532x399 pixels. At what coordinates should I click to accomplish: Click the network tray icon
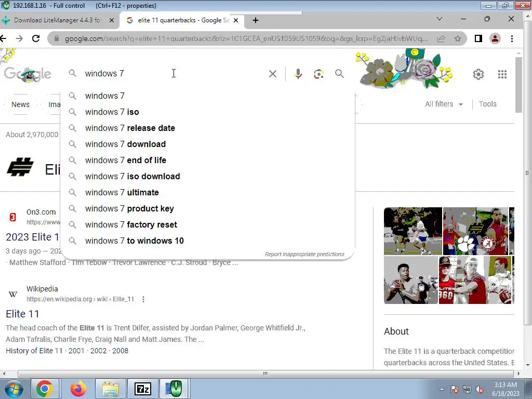point(467,390)
